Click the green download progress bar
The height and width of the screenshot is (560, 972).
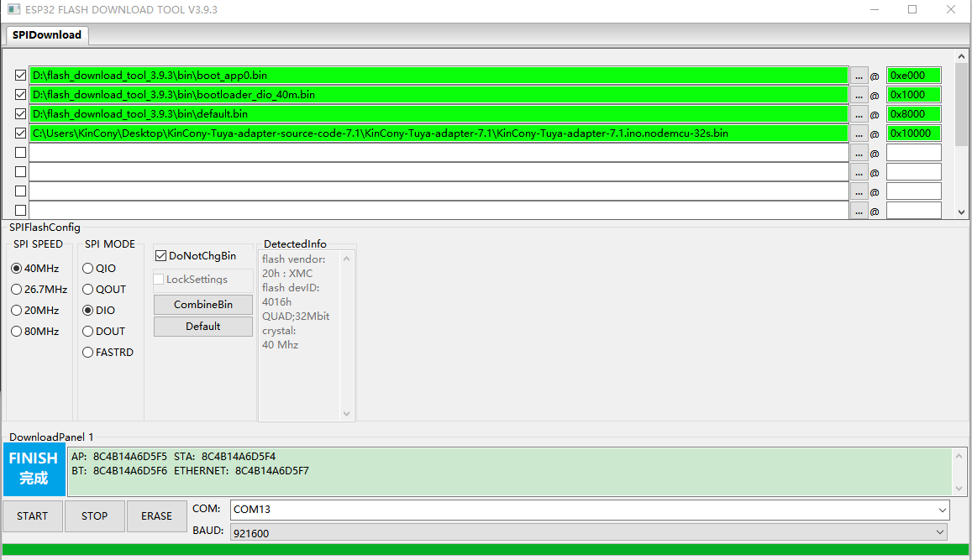486,550
